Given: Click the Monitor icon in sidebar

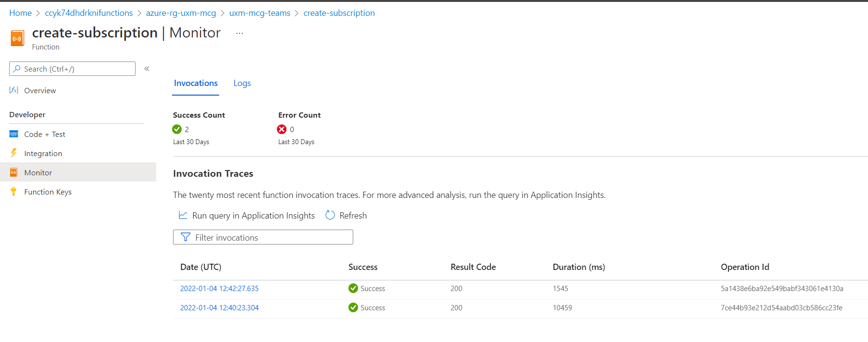Looking at the screenshot, I should click(14, 172).
